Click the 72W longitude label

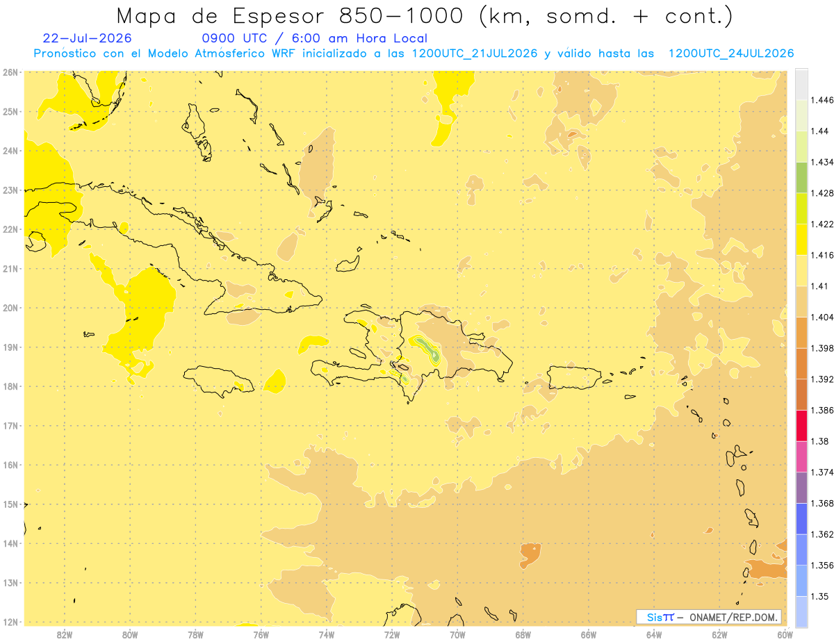click(392, 634)
